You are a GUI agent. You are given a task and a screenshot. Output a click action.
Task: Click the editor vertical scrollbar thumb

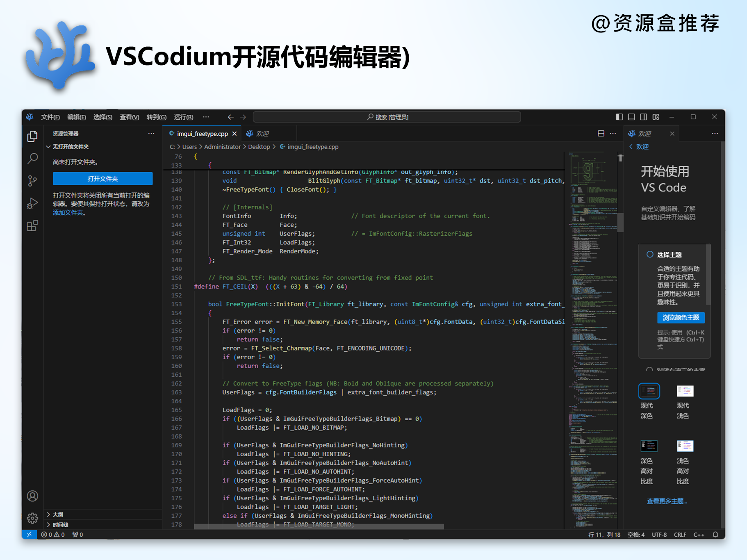coord(620,222)
